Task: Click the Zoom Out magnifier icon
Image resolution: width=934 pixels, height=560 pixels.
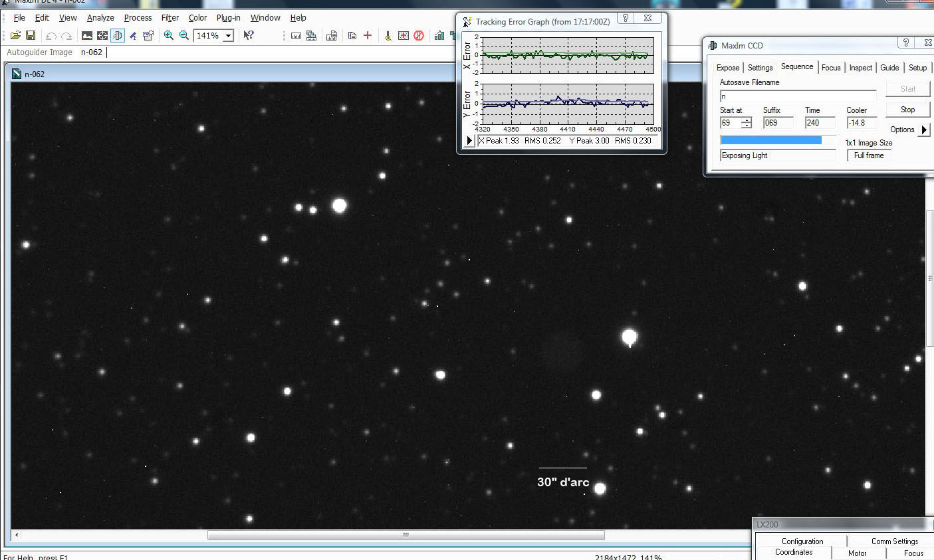Action: [184, 36]
